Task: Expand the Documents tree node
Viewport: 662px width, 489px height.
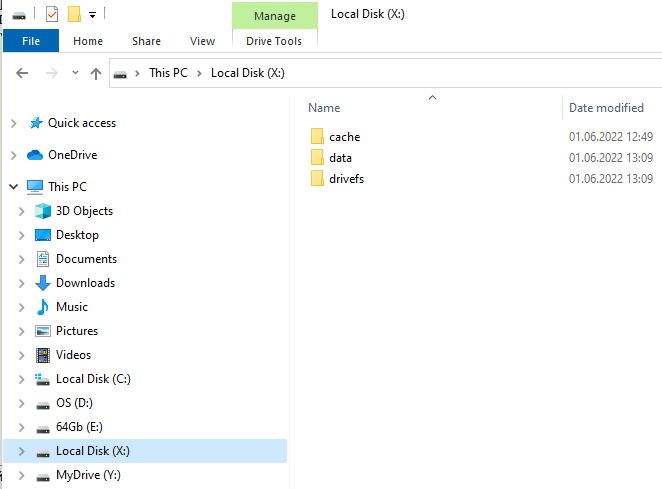Action: pos(22,259)
